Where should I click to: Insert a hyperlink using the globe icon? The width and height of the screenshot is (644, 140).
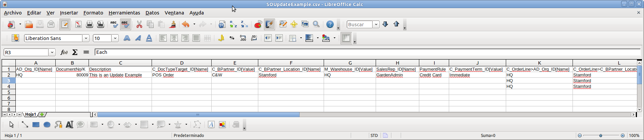click(x=222, y=24)
